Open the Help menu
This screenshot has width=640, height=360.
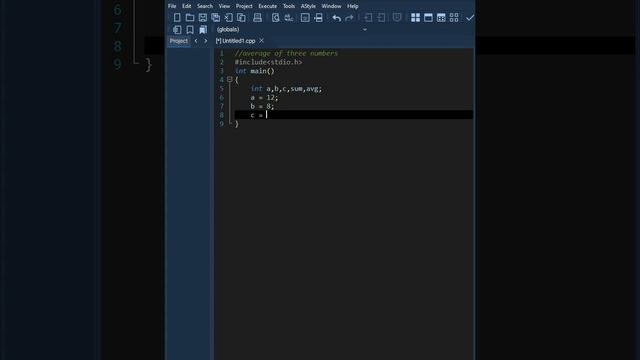tap(353, 6)
